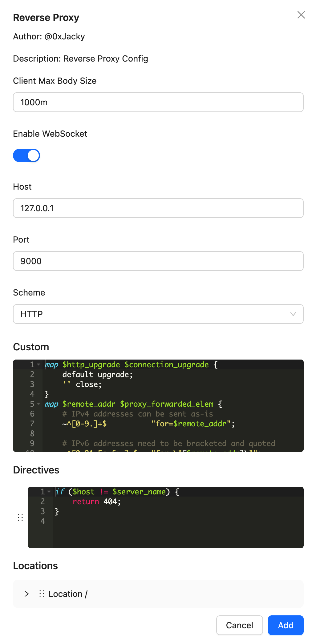
Task: Toggle the Enable WebSocket switch
Action: (x=26, y=155)
